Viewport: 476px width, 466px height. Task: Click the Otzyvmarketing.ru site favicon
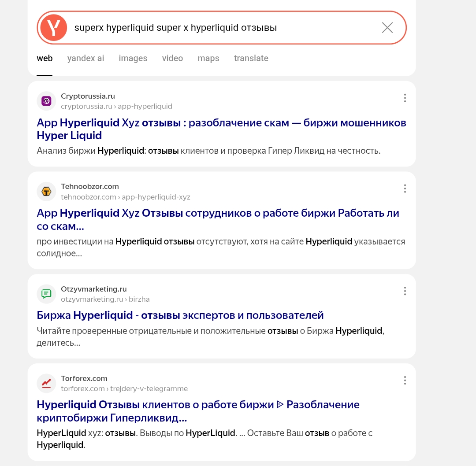point(46,294)
